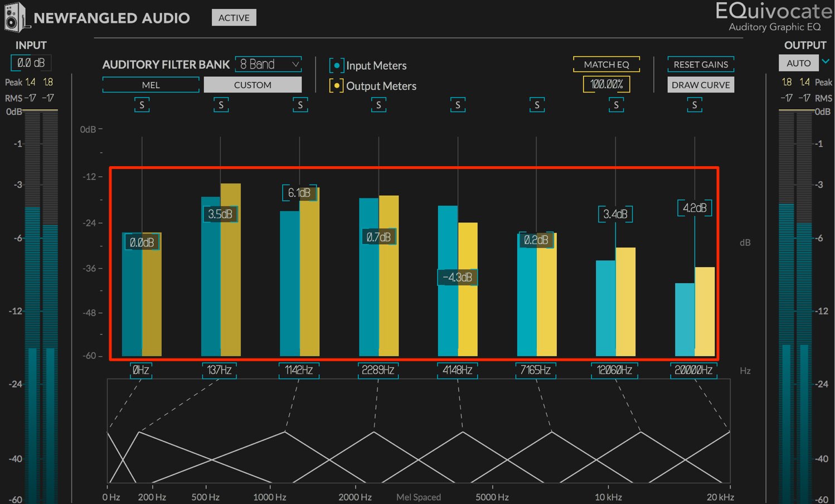This screenshot has width=835, height=504.
Task: Click the AUTO output gain button
Action: (x=799, y=63)
